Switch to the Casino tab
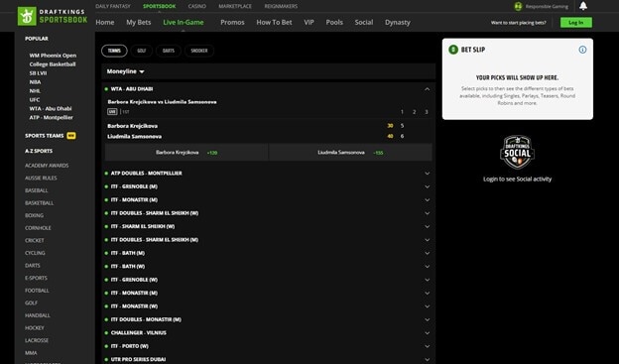 pyautogui.click(x=197, y=6)
